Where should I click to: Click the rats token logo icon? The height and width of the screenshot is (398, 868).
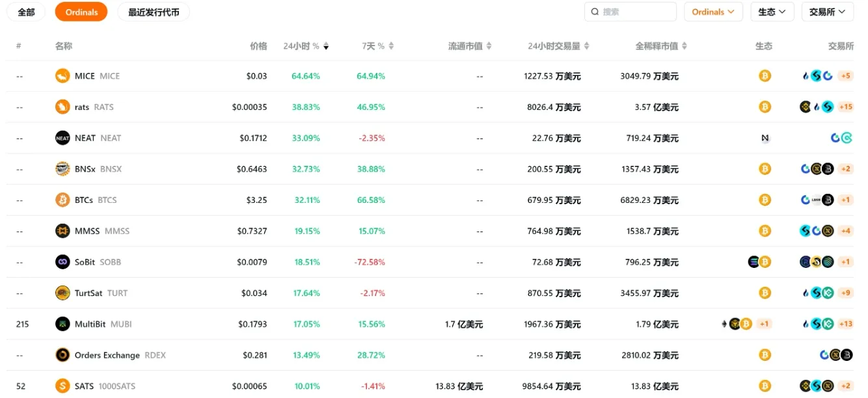(x=62, y=107)
